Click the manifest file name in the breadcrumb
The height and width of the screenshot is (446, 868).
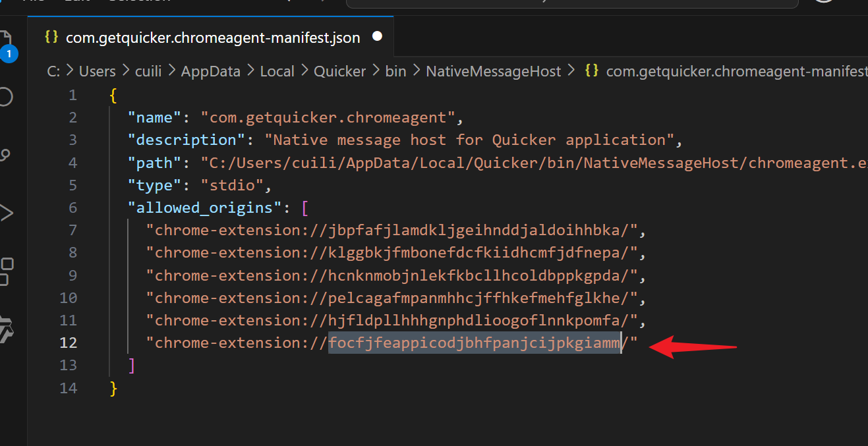pyautogui.click(x=736, y=71)
